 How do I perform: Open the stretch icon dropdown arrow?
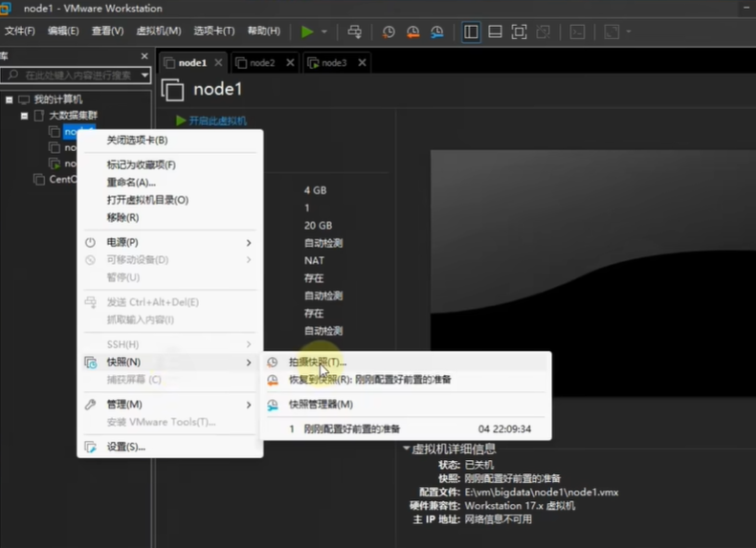click(x=628, y=32)
